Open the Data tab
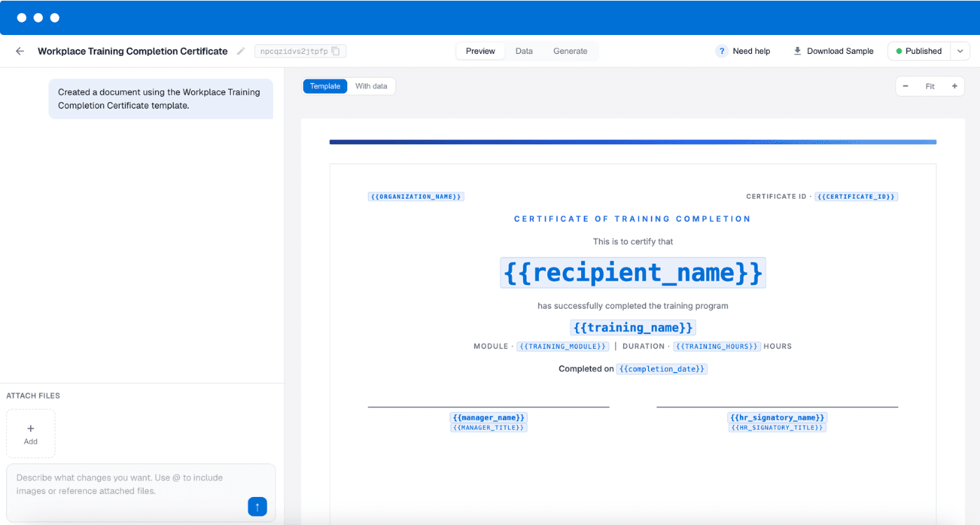The width and height of the screenshot is (980, 525). point(524,51)
